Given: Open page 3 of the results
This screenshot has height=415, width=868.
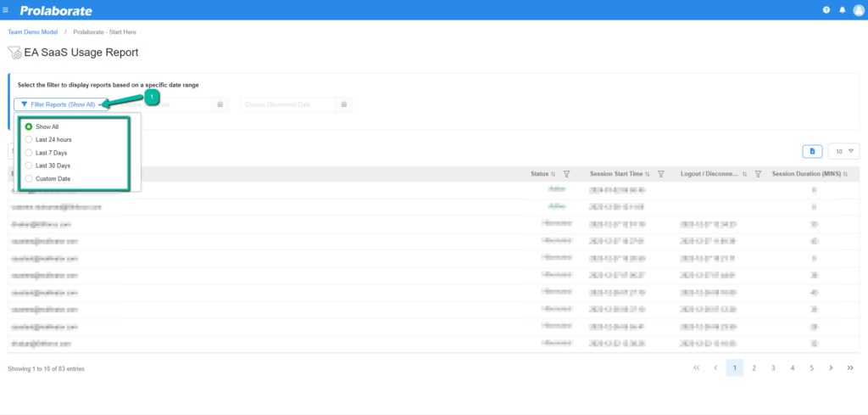Looking at the screenshot, I should (773, 367).
